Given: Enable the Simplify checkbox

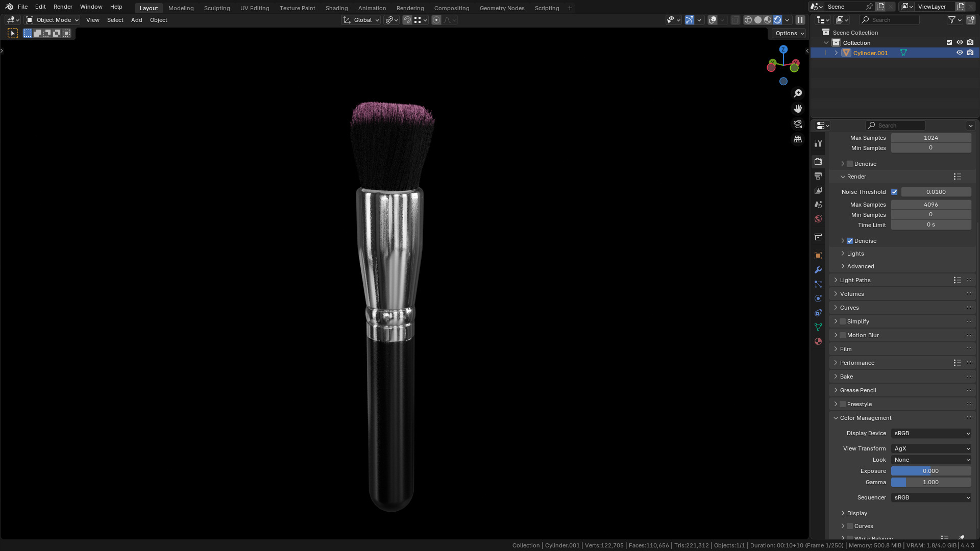Looking at the screenshot, I should pyautogui.click(x=843, y=321).
